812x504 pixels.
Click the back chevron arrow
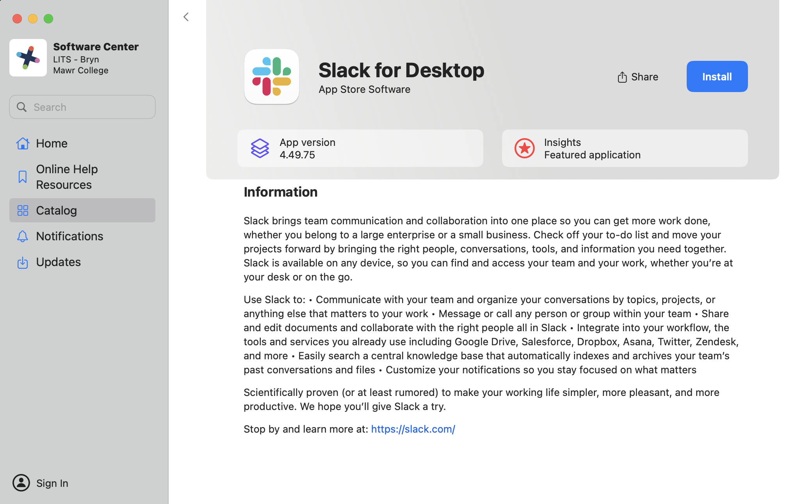tap(186, 17)
